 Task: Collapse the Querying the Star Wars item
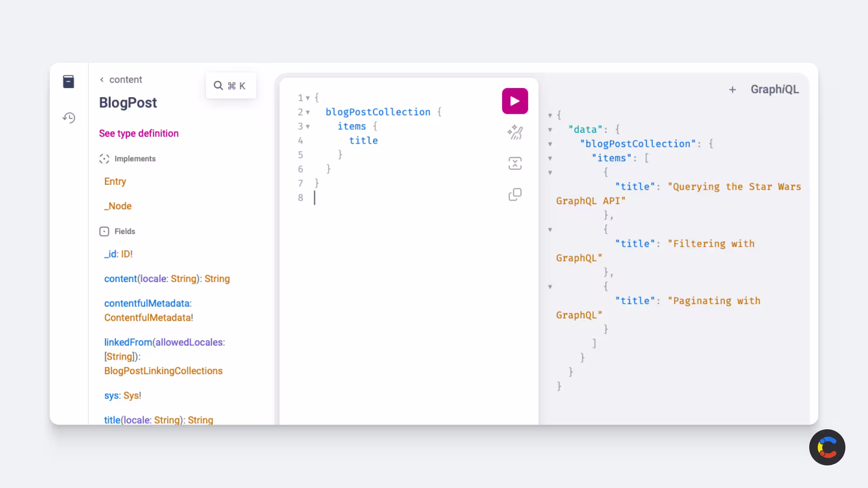tap(550, 173)
